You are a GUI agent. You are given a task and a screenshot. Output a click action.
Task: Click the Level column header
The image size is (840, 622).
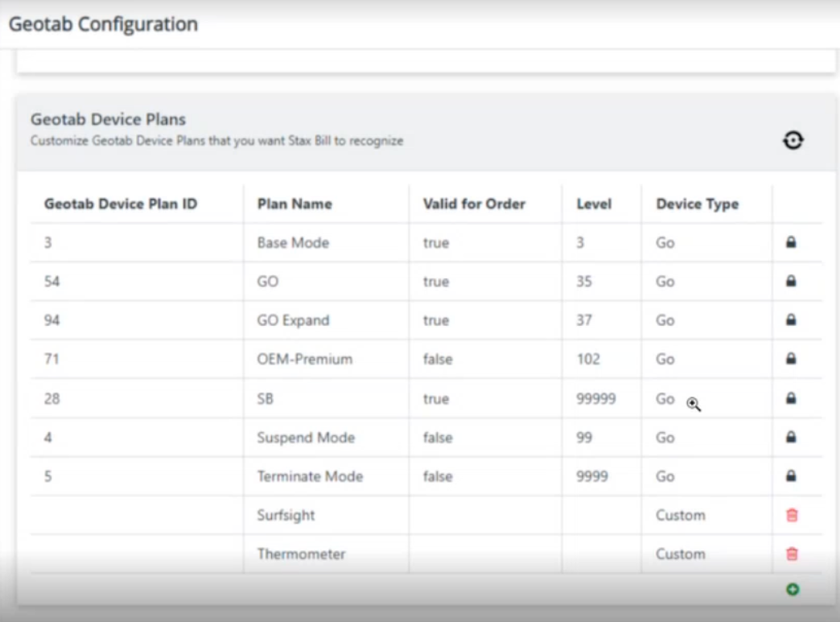pos(594,204)
